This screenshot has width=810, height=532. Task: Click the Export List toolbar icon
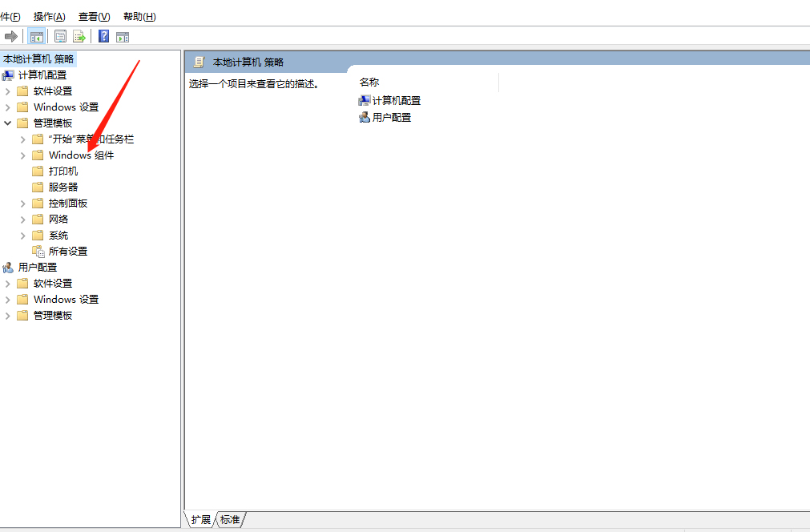(79, 37)
